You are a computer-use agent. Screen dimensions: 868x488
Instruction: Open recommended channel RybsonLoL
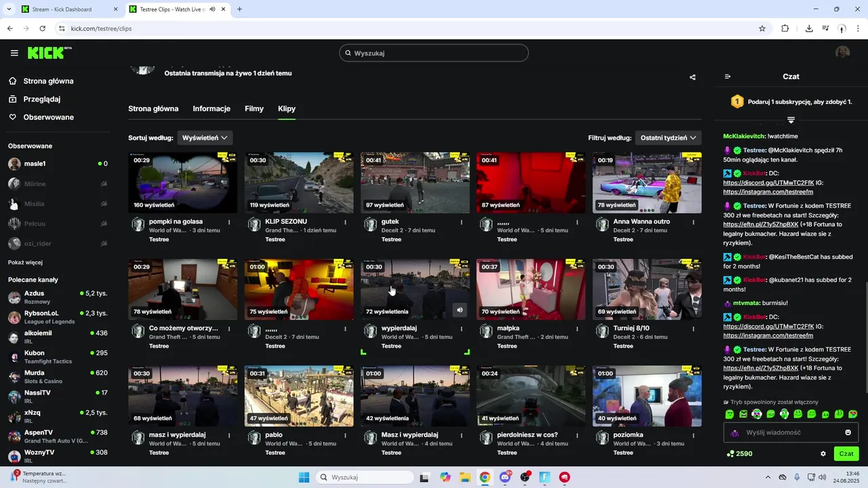tap(58, 317)
